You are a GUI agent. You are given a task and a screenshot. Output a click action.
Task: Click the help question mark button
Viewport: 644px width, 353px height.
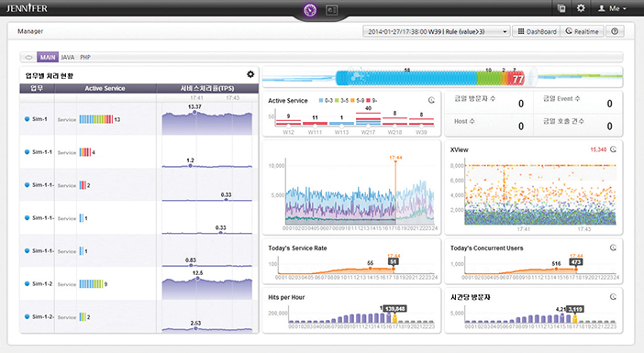[x=615, y=31]
